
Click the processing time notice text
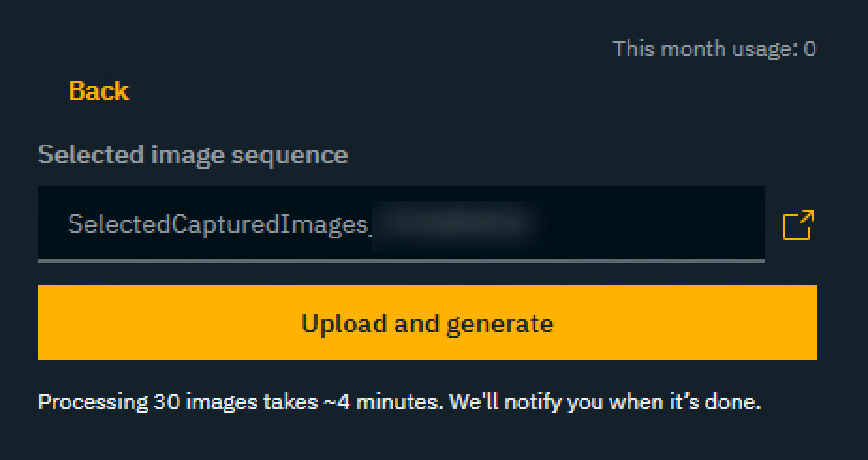[x=399, y=403]
